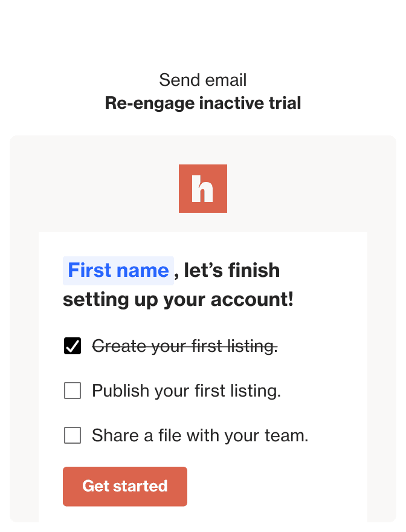The image size is (406, 532).
Task: Click the 'Get started' button
Action: coord(125,487)
